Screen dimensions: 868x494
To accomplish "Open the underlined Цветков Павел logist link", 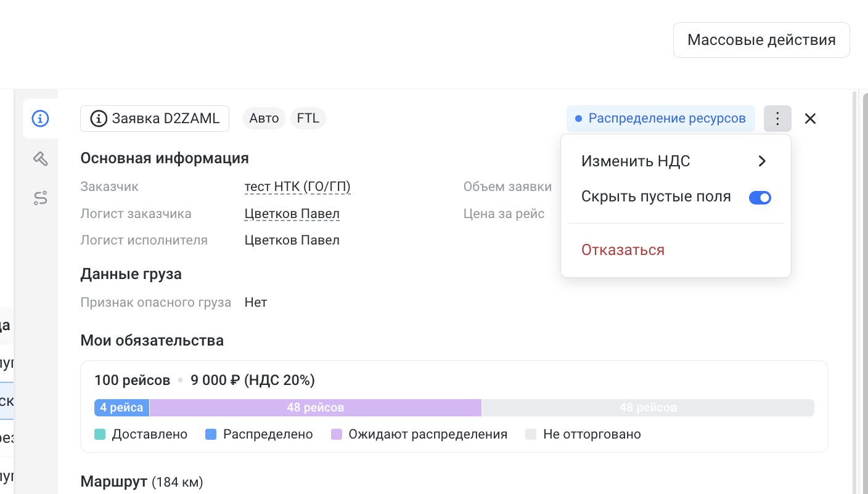I will pyautogui.click(x=292, y=214).
